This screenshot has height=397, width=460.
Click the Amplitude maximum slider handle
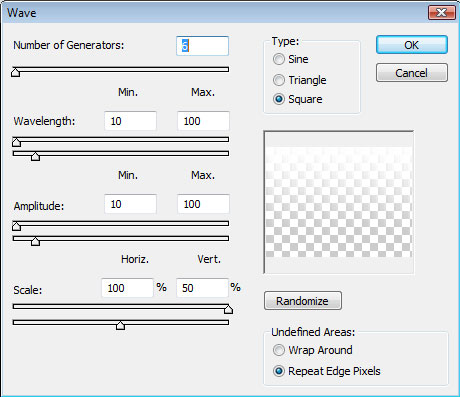coord(35,241)
